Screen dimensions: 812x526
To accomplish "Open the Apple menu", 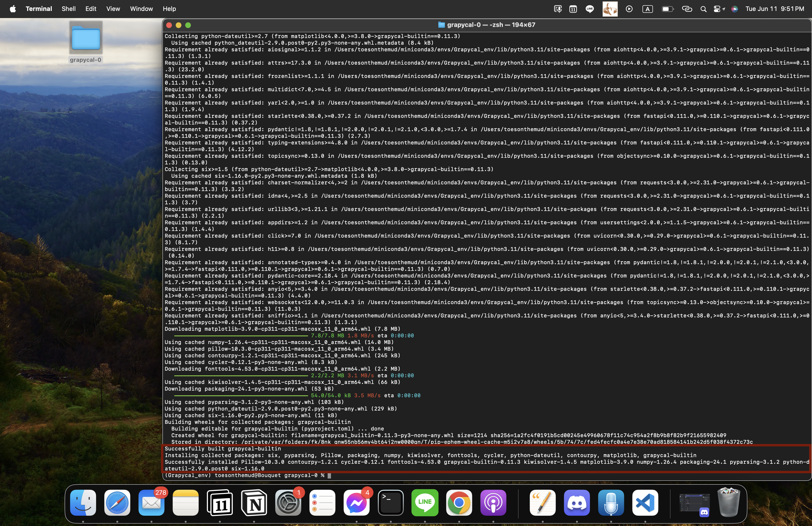I will coord(13,9).
